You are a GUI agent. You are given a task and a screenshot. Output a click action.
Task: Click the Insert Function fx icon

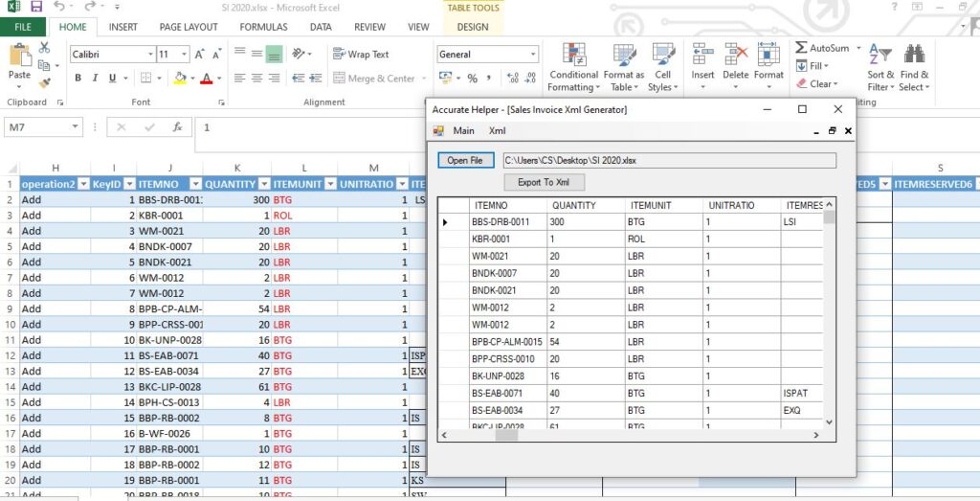pos(177,126)
